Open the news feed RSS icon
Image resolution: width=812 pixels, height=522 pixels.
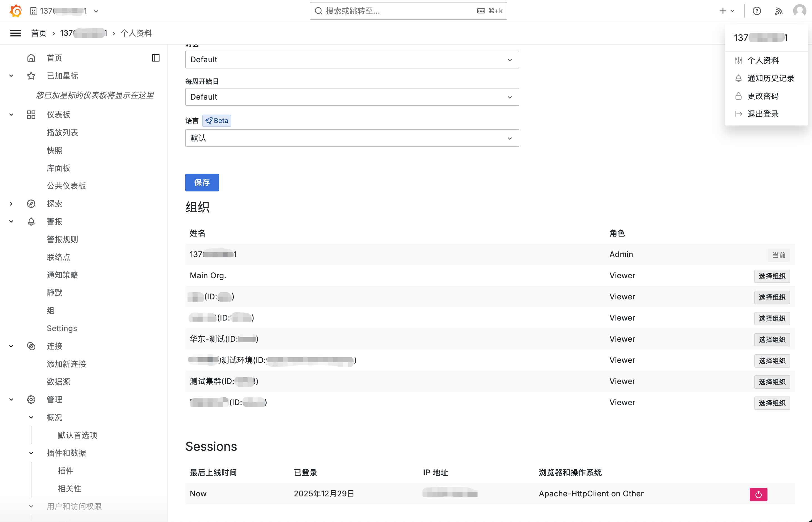click(778, 11)
